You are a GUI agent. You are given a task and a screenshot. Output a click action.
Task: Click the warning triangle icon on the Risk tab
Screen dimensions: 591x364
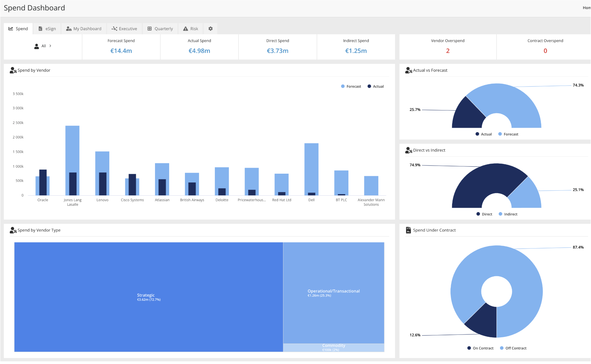[x=185, y=28]
